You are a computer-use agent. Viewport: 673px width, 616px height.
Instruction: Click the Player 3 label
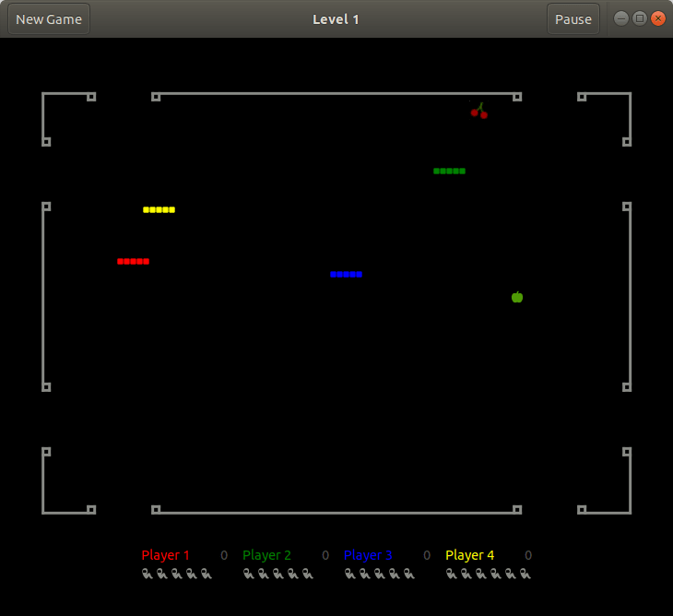(x=368, y=555)
